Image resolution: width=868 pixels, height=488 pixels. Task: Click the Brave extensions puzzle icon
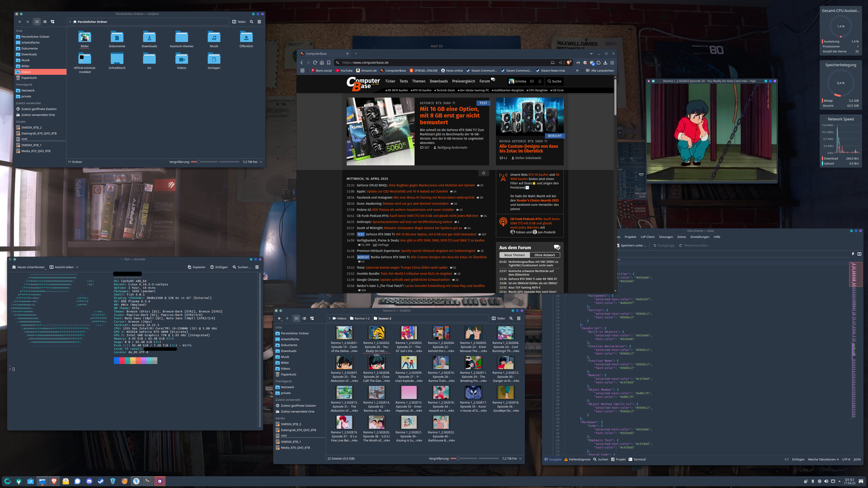tap(598, 63)
